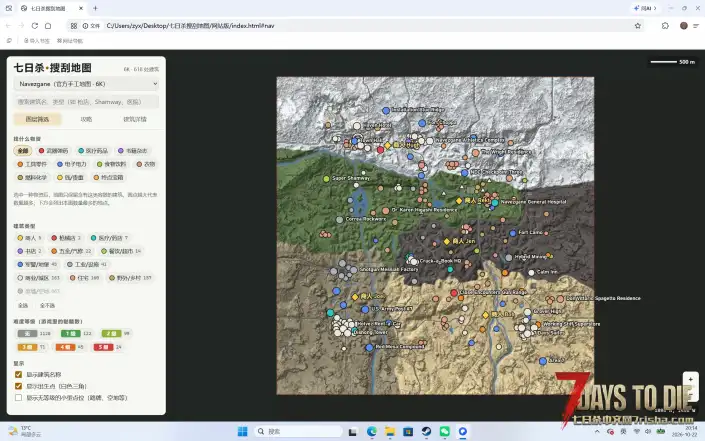Open WeChat from the taskbar
This screenshot has width=705, height=441.
(445, 432)
